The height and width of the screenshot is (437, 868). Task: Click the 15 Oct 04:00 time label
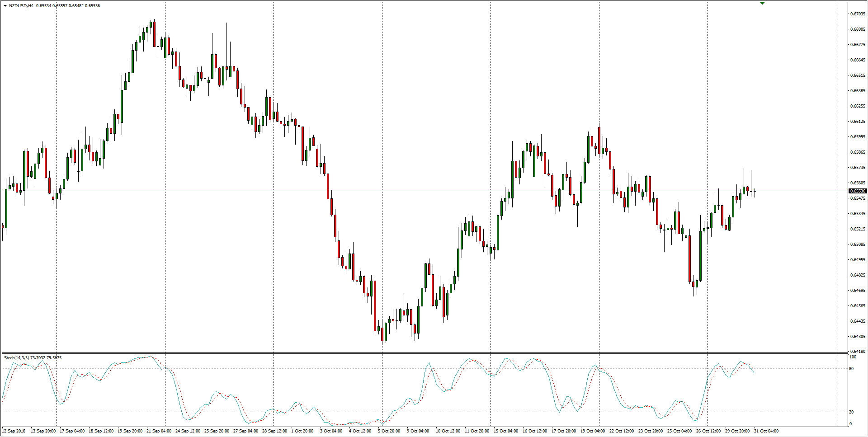click(505, 431)
